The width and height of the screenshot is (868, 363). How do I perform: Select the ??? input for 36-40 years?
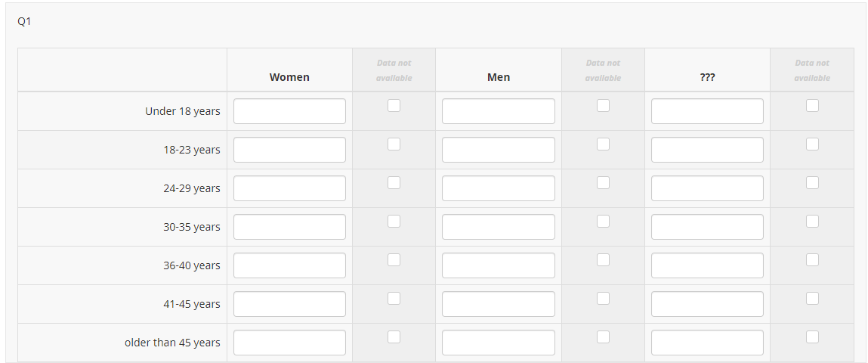[707, 265]
